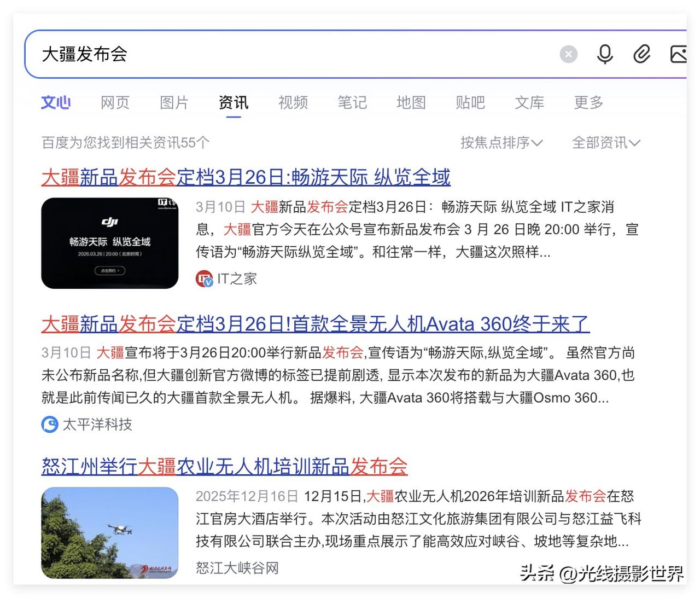Screen dimensions: 700x598
Task: Open headline about 首款全景无人机Avata 360
Action: pyautogui.click(x=316, y=324)
